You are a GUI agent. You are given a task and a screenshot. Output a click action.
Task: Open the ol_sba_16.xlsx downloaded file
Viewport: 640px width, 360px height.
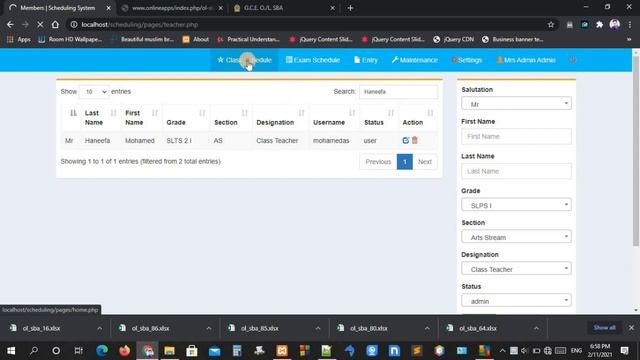pyautogui.click(x=41, y=328)
